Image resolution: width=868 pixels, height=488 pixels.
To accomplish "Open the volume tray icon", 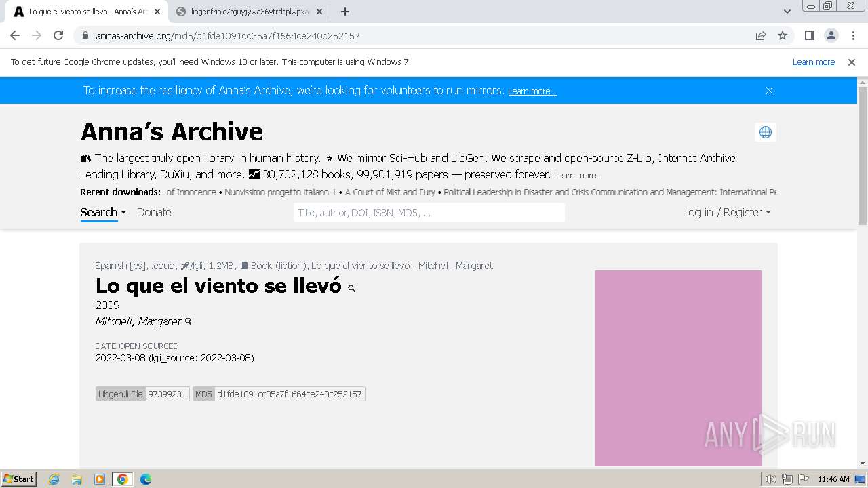I will coord(770,479).
